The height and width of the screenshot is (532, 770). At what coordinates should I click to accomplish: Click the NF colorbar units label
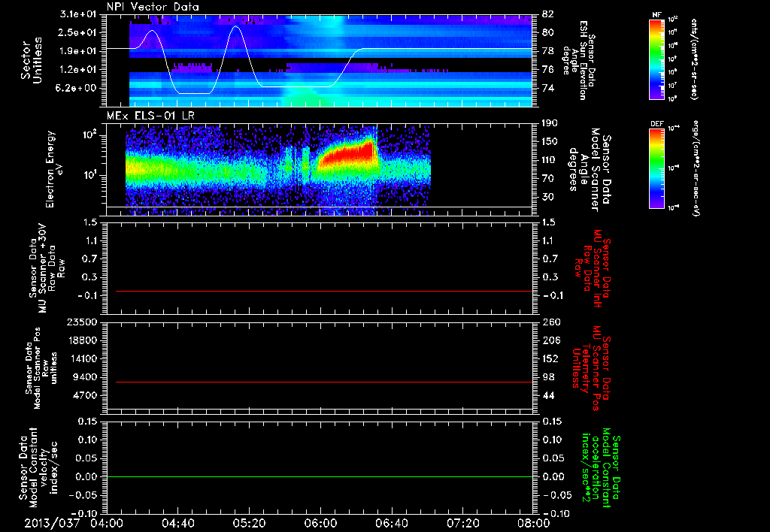(694, 59)
